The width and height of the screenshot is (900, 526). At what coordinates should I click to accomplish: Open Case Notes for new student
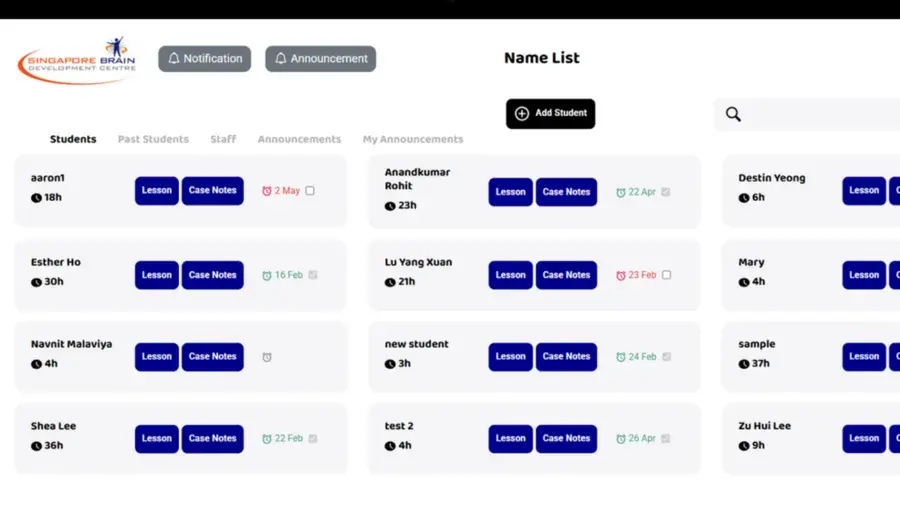(566, 357)
